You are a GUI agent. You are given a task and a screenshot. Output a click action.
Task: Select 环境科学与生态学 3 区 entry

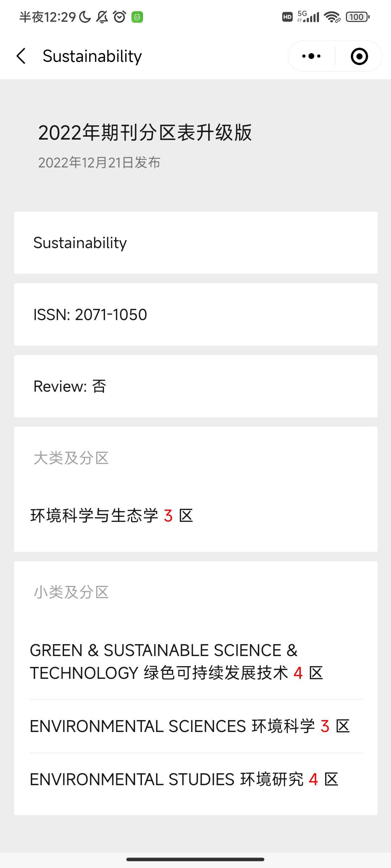112,515
